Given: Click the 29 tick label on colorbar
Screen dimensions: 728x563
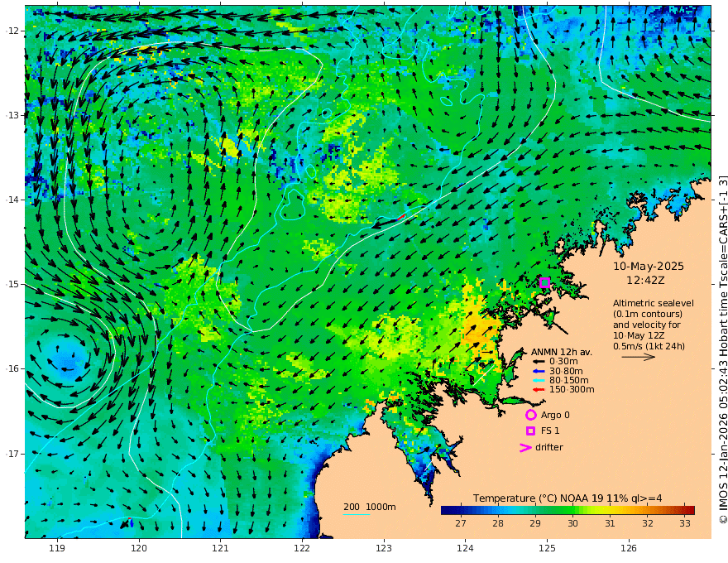Looking at the screenshot, I should click(x=535, y=523).
